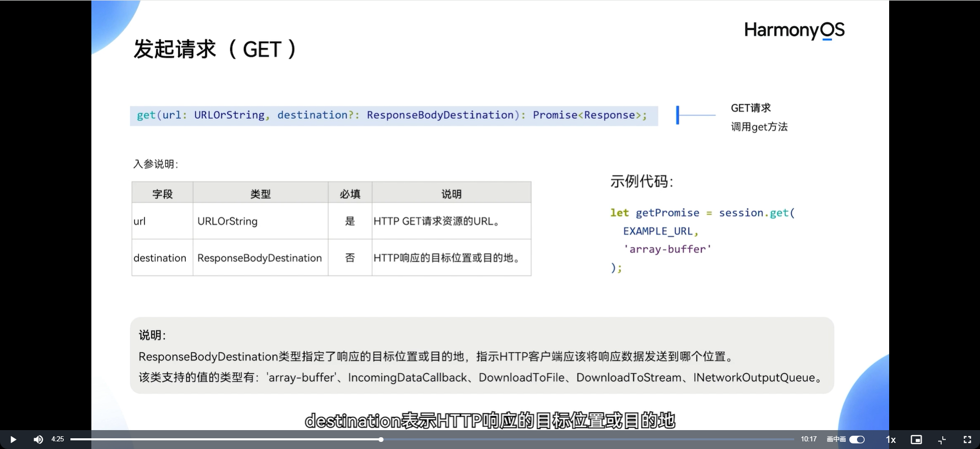Click the subtitle destination表示HTTP响应的目标位置或目的地
Image resolution: width=980 pixels, height=449 pixels.
[x=490, y=421]
